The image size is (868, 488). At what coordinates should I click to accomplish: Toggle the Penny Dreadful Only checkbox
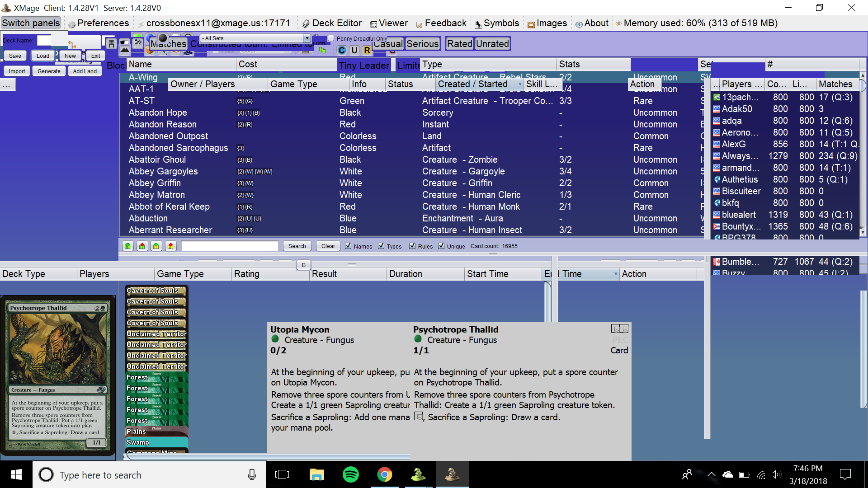[331, 38]
